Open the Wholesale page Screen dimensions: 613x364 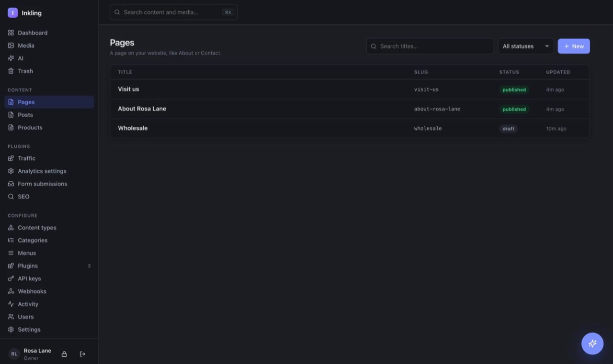tap(133, 128)
